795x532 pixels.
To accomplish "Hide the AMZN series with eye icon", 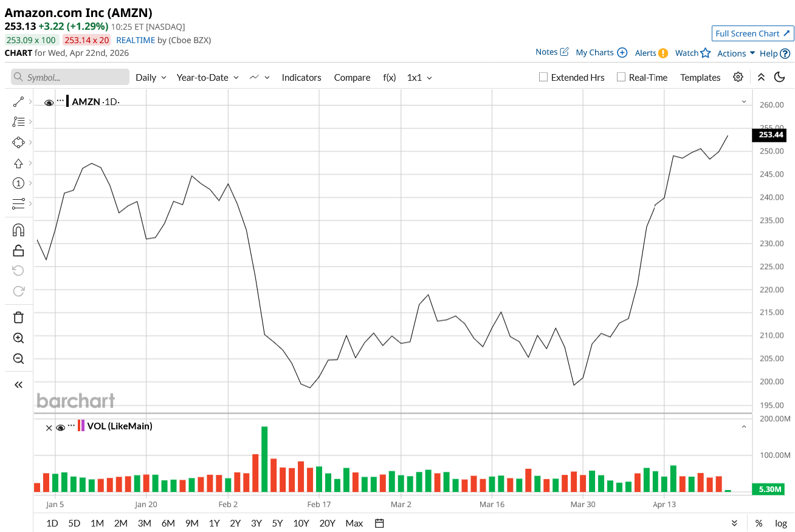I will [49, 103].
